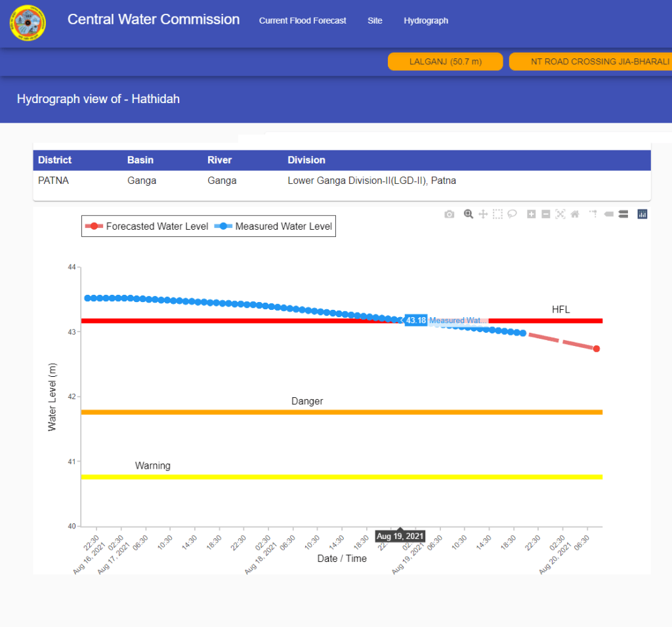Choose the Box Select tool
The height and width of the screenshot is (627, 672).
[x=497, y=214]
